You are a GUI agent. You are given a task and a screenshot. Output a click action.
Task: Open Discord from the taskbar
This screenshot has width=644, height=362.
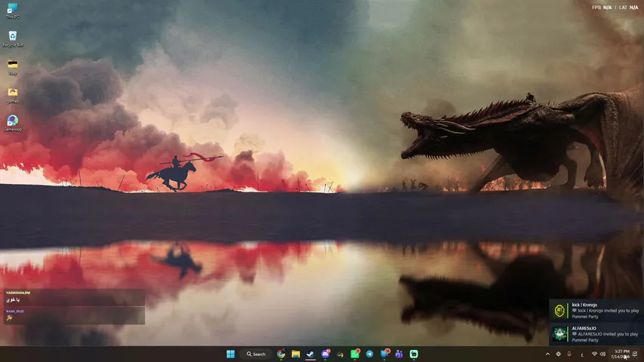point(325,354)
